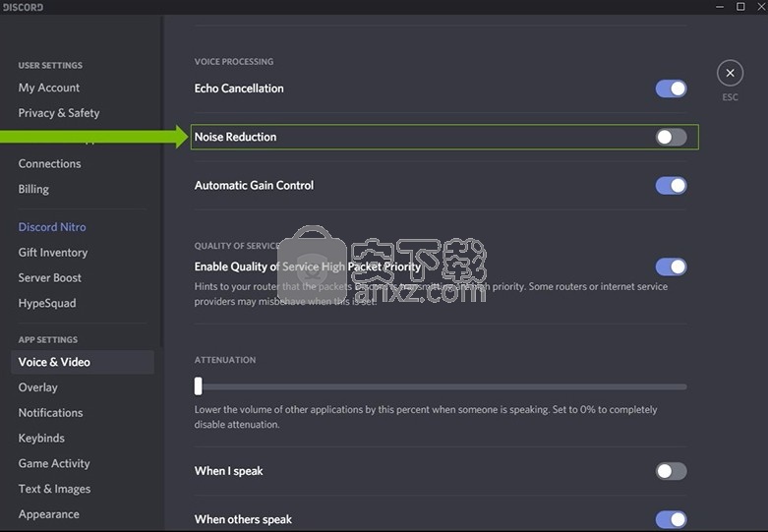Minimize the Discord window

[x=720, y=6]
